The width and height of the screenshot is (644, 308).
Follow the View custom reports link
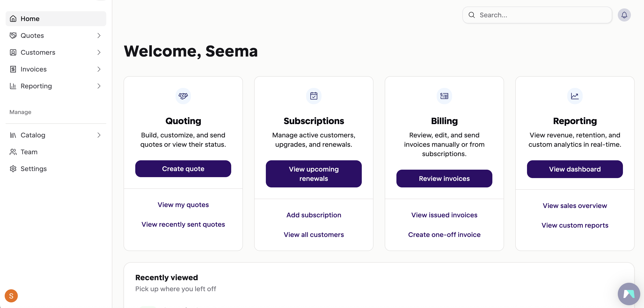coord(574,225)
